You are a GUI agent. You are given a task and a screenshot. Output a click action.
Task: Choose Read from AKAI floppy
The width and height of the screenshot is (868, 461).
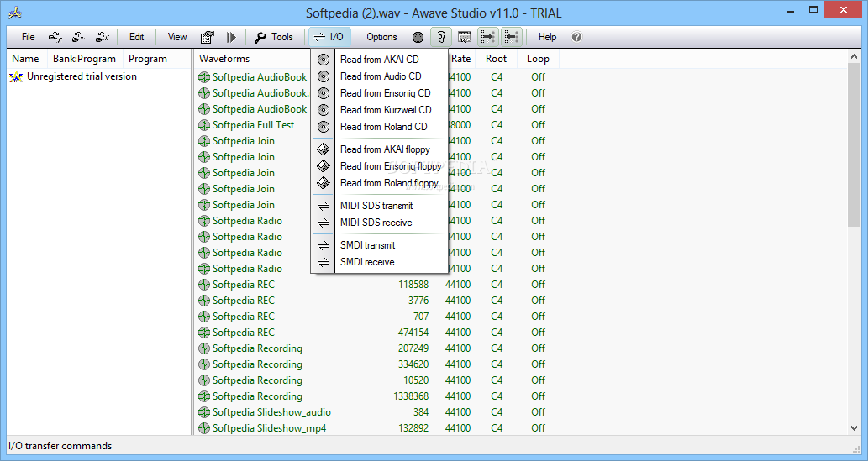click(380, 149)
